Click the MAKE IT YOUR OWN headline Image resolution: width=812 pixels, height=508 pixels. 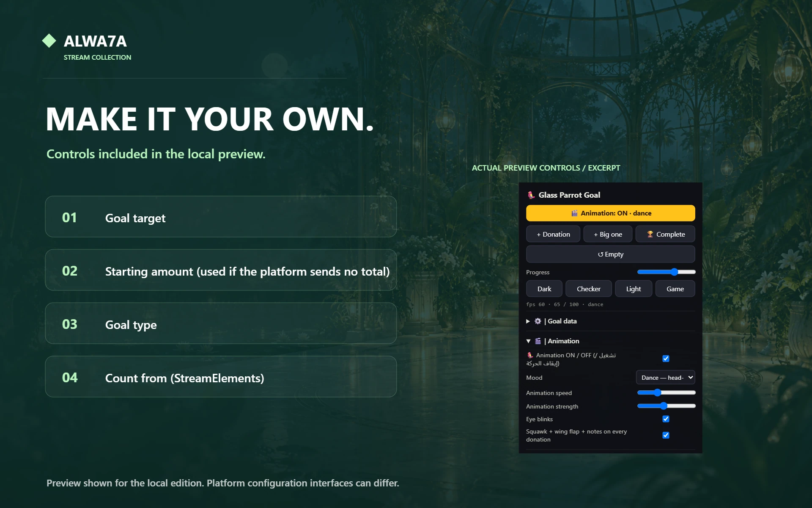(210, 119)
